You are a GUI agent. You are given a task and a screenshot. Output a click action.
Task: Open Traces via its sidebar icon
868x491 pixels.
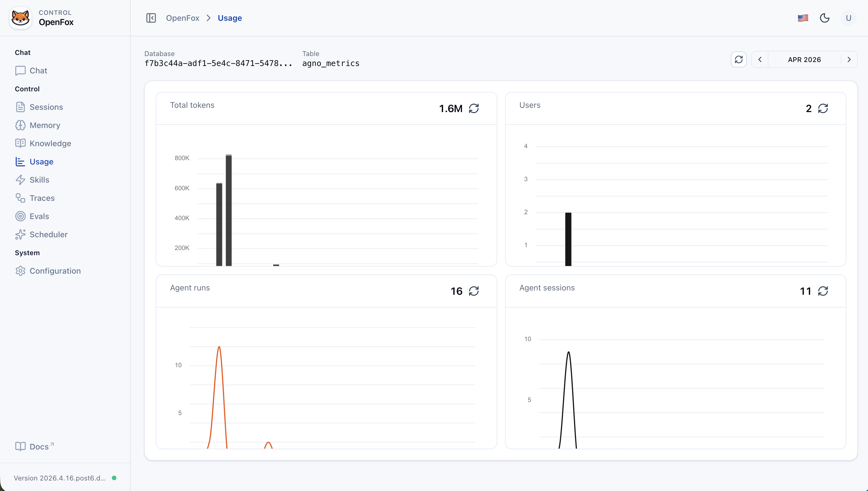[20, 198]
